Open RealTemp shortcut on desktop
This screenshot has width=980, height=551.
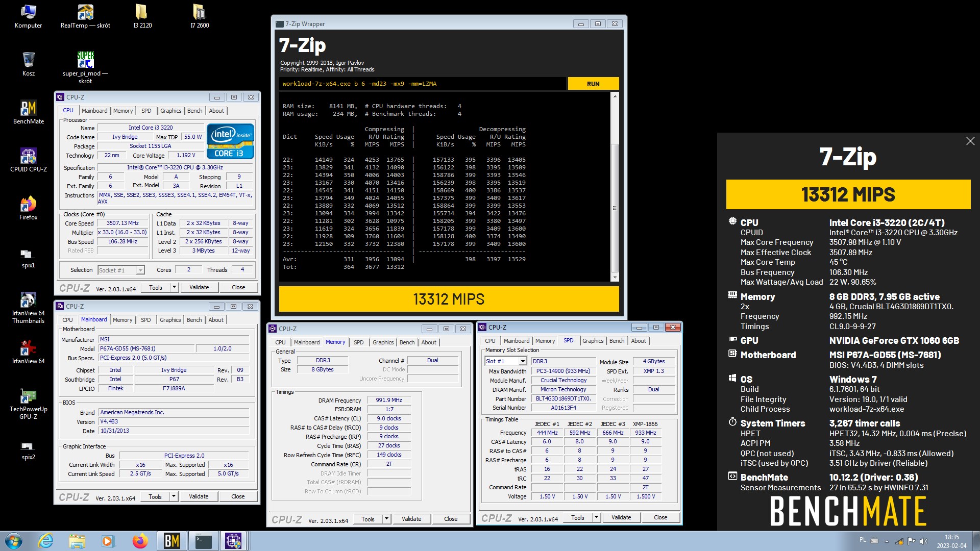[85, 16]
